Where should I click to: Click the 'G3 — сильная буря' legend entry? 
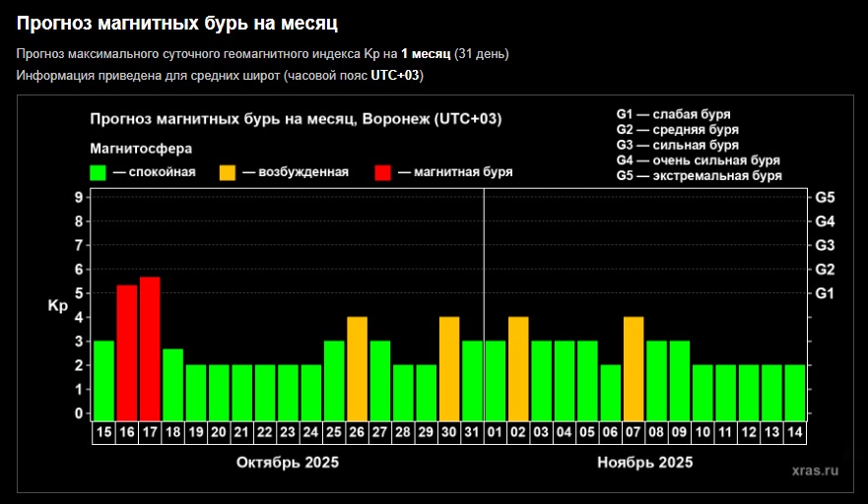pos(677,145)
